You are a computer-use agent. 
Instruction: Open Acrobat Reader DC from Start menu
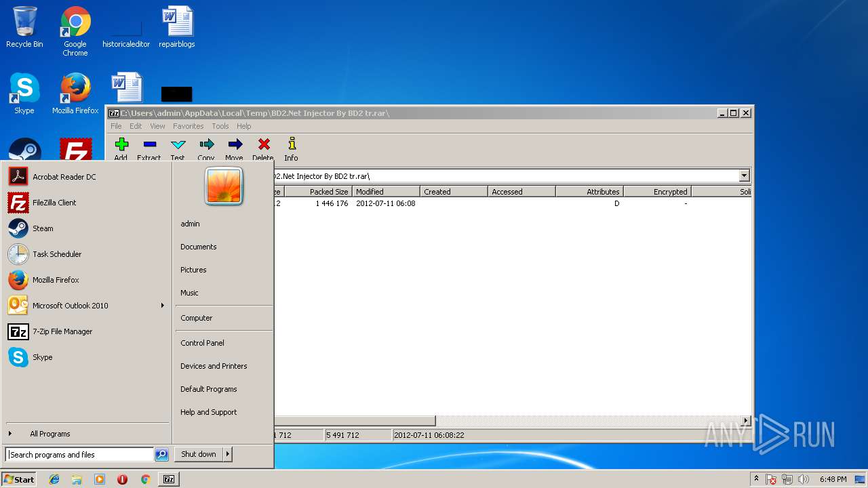coord(87,177)
